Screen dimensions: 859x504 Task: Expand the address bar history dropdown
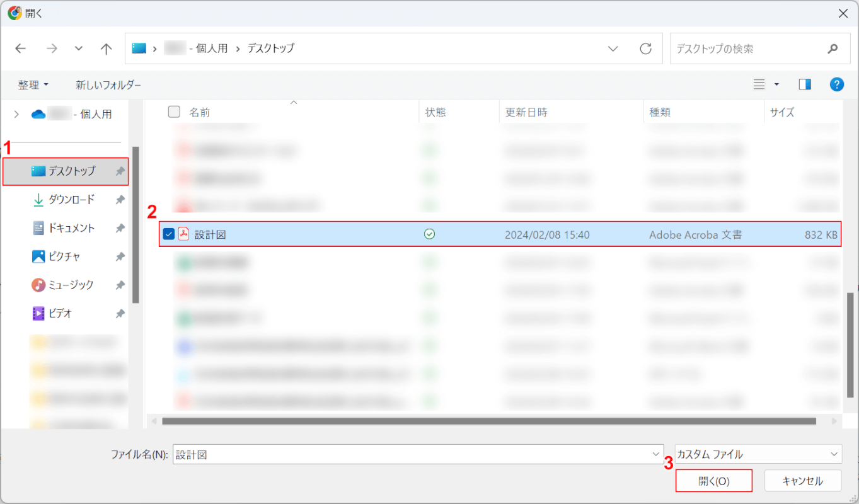613,49
